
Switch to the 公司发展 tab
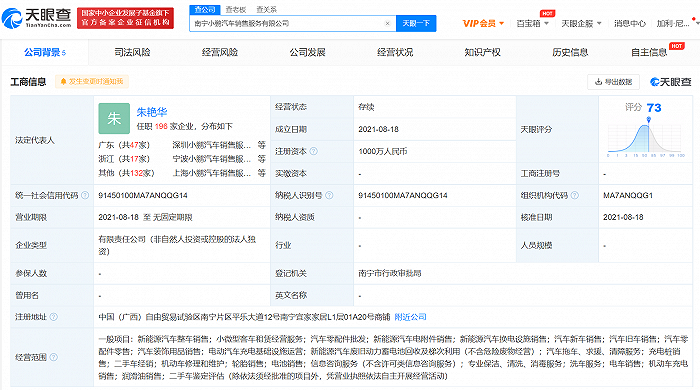(x=307, y=52)
